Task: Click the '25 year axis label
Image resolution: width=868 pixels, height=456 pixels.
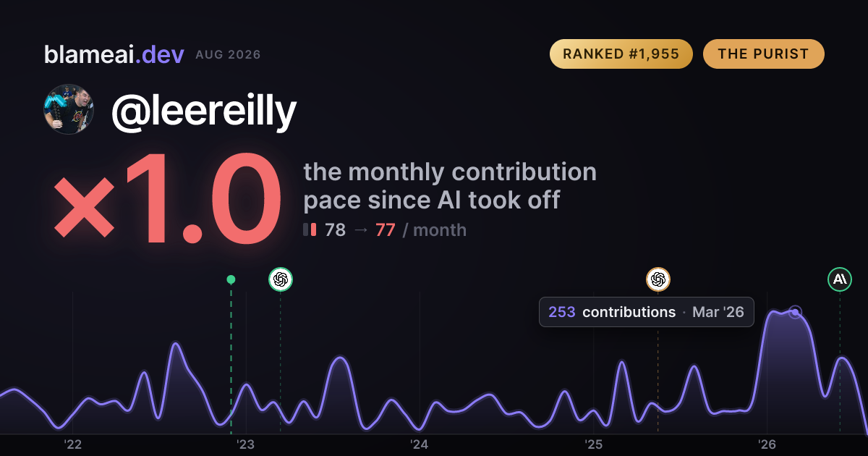Action: (x=592, y=444)
